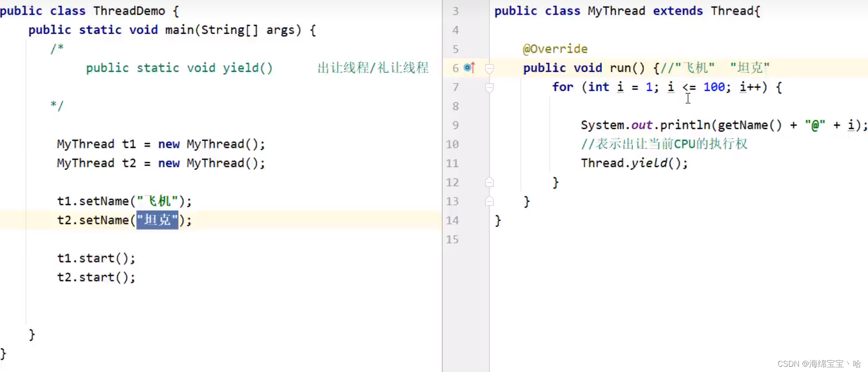Click the fold end marker on line 13
Image resolution: width=868 pixels, height=372 pixels.
(x=489, y=202)
